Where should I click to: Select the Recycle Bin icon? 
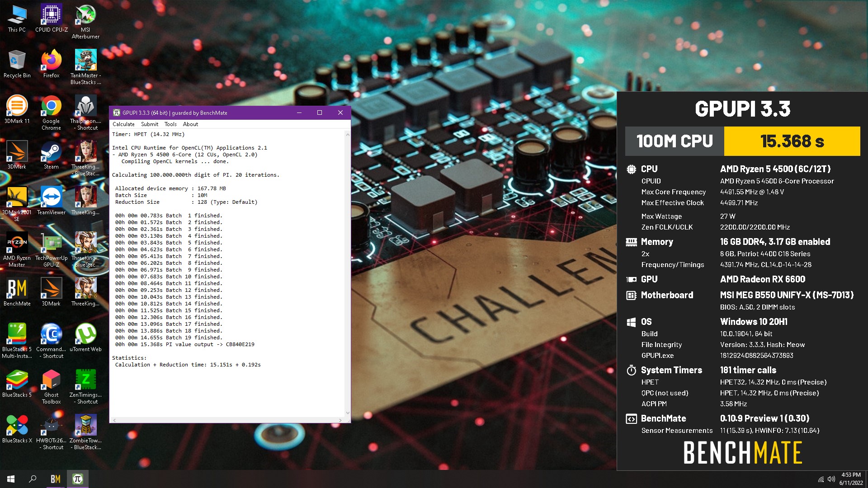coord(17,64)
